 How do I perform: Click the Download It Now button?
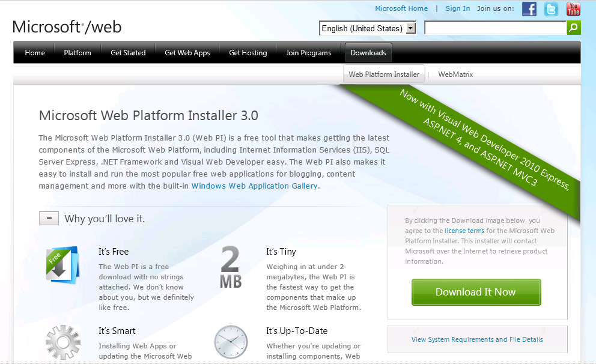[x=476, y=292]
